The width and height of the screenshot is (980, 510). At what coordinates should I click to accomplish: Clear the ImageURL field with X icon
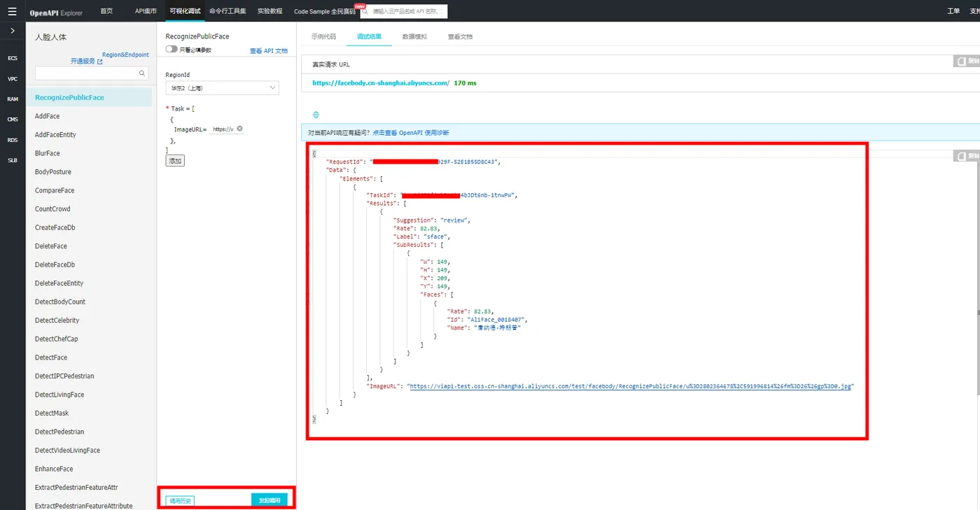coord(240,129)
